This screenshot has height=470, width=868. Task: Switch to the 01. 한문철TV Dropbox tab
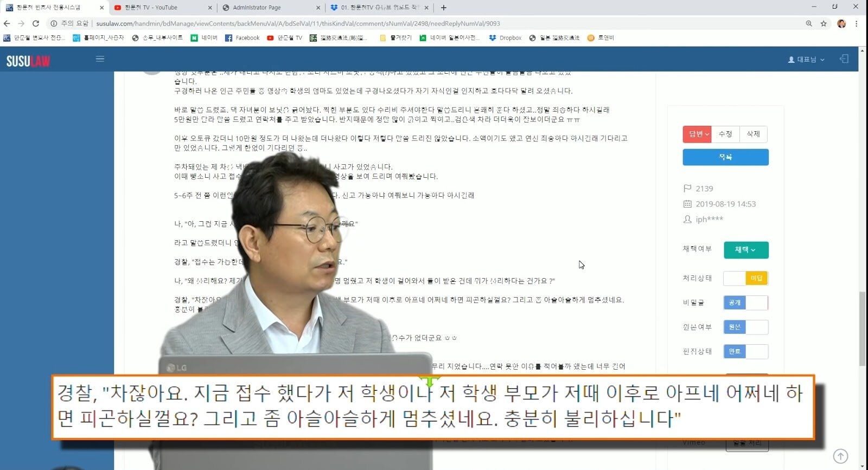(x=380, y=8)
